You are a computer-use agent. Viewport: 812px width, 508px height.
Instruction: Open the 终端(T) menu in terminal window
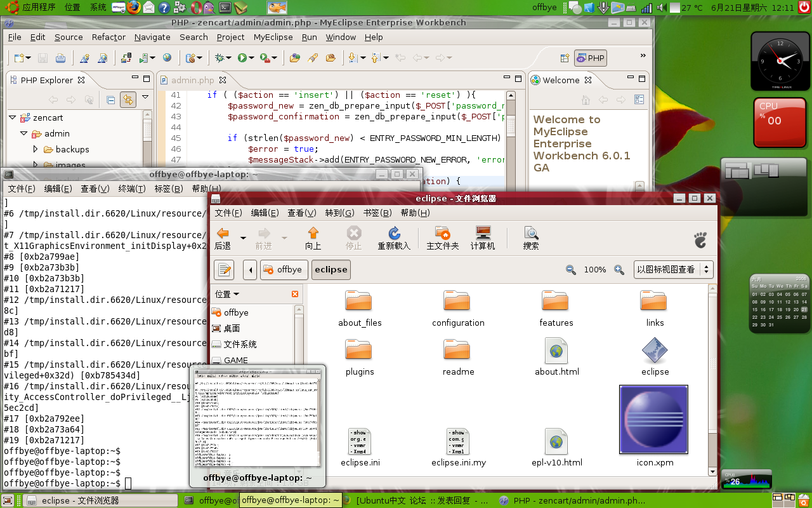point(132,189)
